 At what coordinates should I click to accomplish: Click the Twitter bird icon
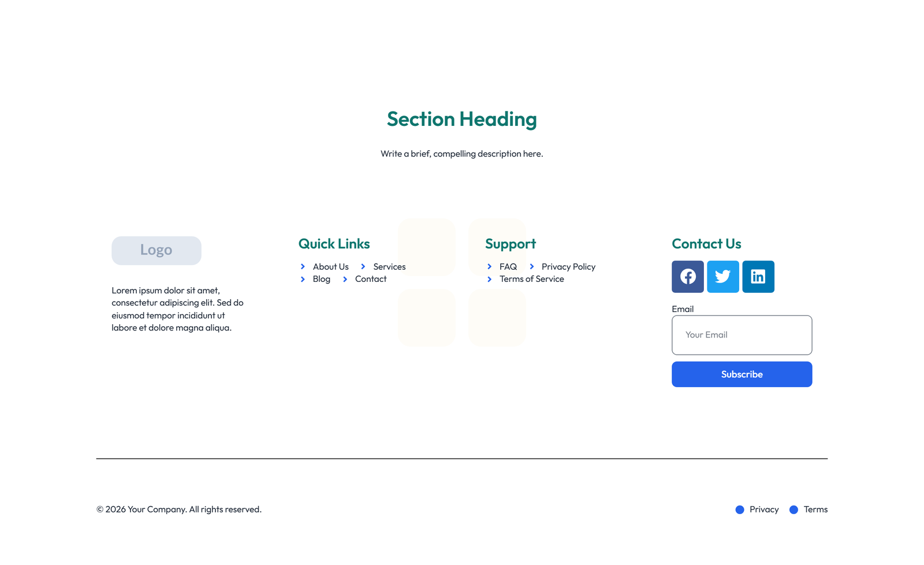(722, 277)
